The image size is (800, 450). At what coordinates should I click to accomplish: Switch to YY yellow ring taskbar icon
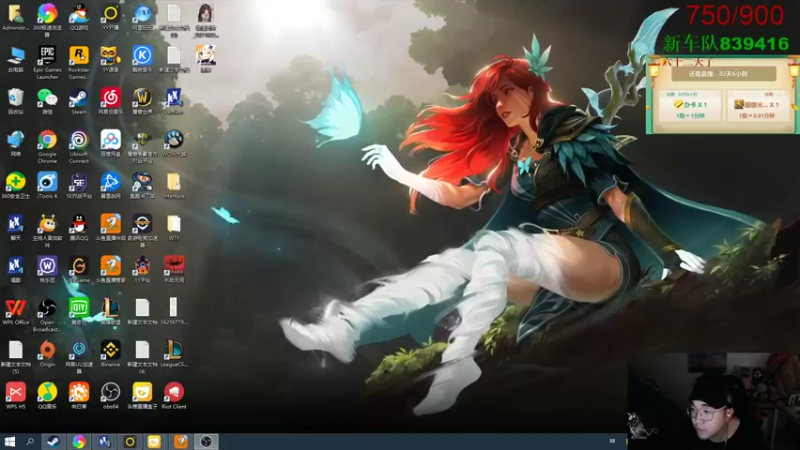130,441
